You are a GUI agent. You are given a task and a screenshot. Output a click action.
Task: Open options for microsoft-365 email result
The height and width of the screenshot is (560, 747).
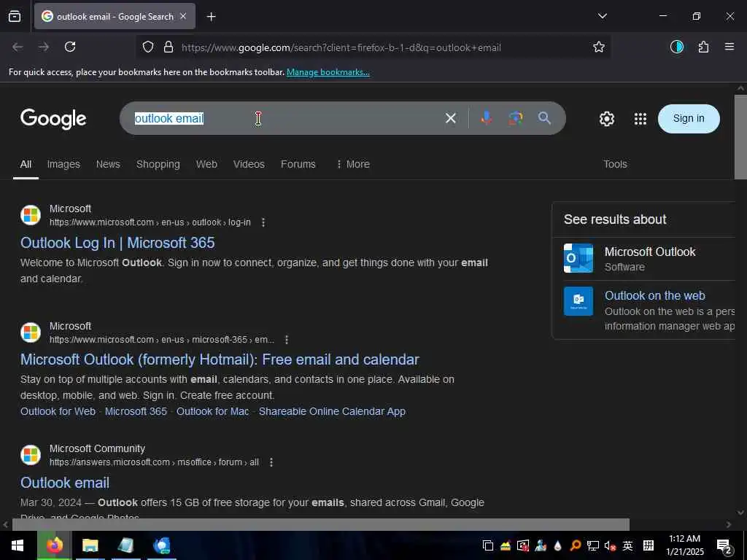286,340
